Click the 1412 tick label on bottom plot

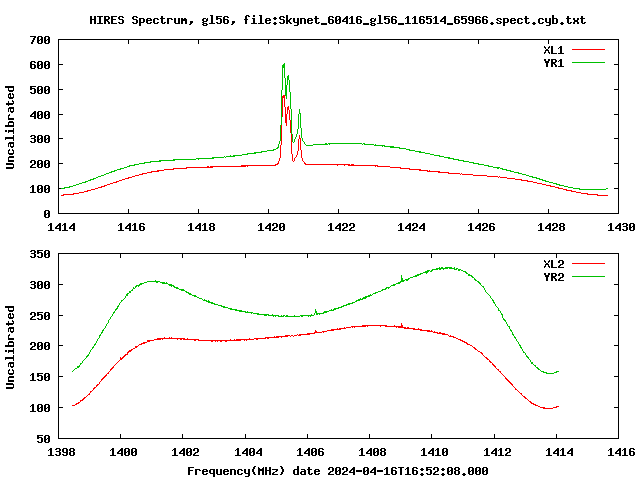coord(497,452)
